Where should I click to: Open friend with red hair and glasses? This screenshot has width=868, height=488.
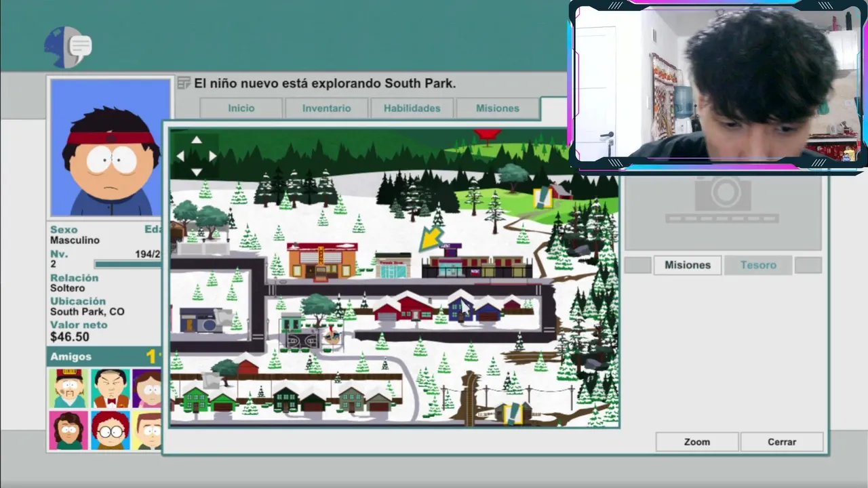click(x=110, y=430)
